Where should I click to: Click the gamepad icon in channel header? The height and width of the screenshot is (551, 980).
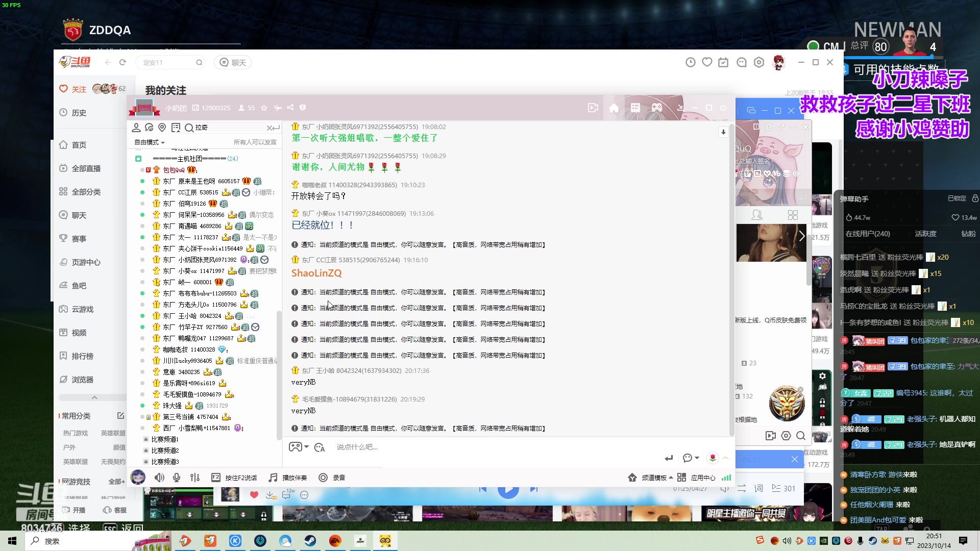pyautogui.click(x=656, y=108)
